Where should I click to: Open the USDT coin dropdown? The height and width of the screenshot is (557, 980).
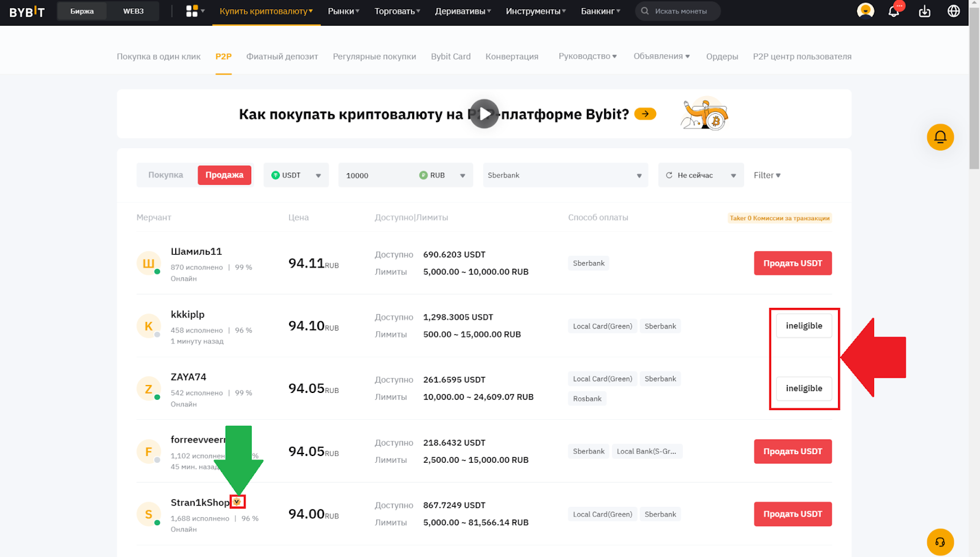(296, 175)
